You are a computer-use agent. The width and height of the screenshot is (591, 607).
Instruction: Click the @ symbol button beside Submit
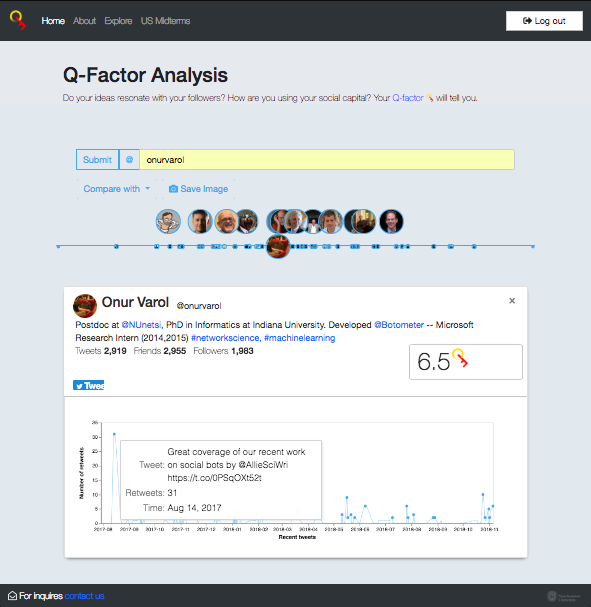(x=129, y=159)
